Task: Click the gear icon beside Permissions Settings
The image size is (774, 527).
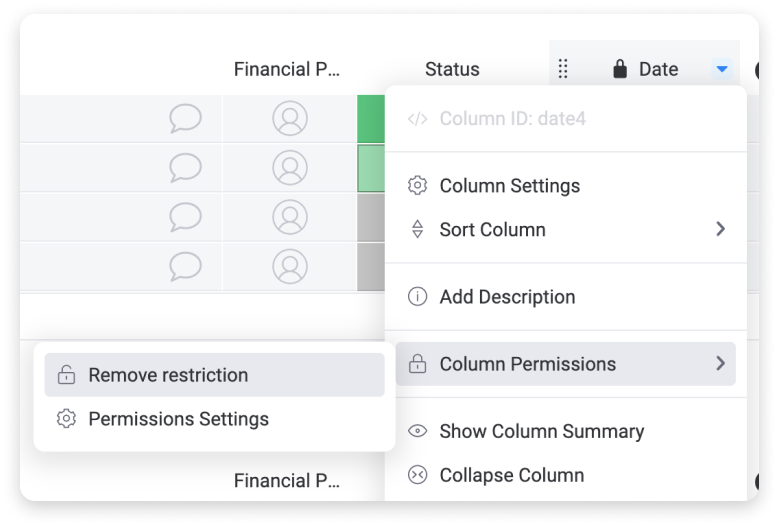Action: pos(66,418)
